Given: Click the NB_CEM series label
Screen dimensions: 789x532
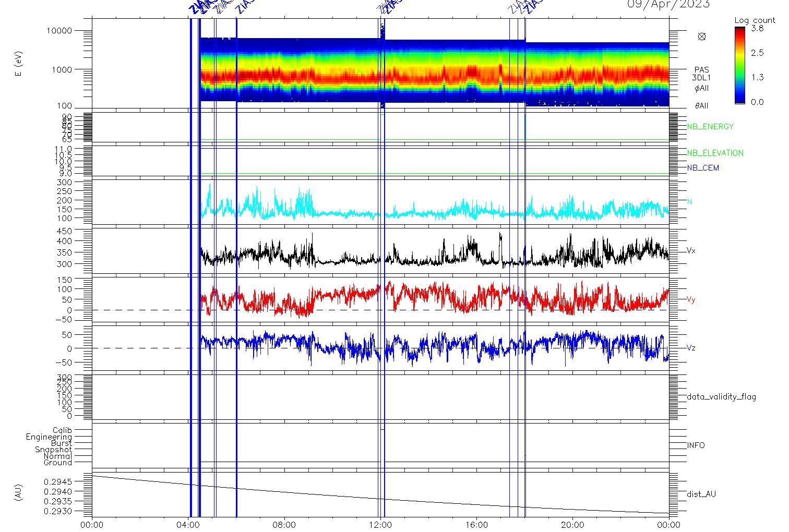Looking at the screenshot, I should [x=703, y=168].
